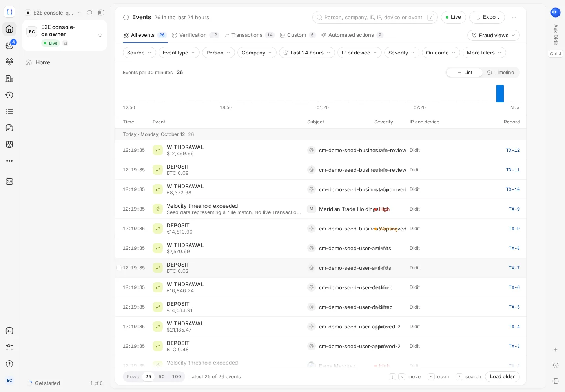Expand the Fraud views dropdown
Viewport: 565px width, 392px height.
[494, 35]
